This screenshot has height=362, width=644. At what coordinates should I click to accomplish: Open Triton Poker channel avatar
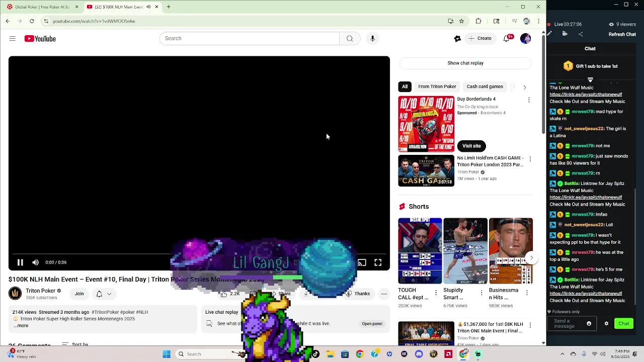15,294
